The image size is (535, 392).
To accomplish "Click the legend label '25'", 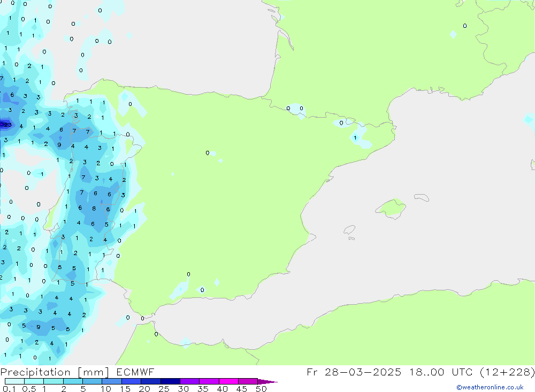I will pyautogui.click(x=164, y=389).
